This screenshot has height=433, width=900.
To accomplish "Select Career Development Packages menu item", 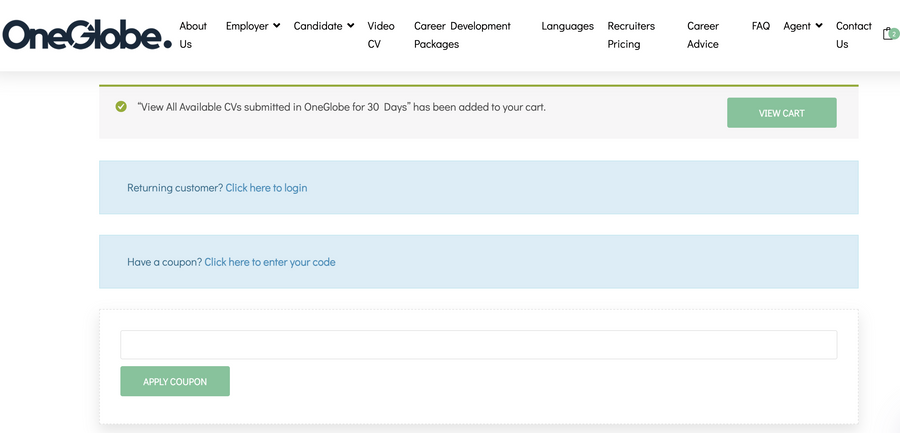I will (462, 35).
